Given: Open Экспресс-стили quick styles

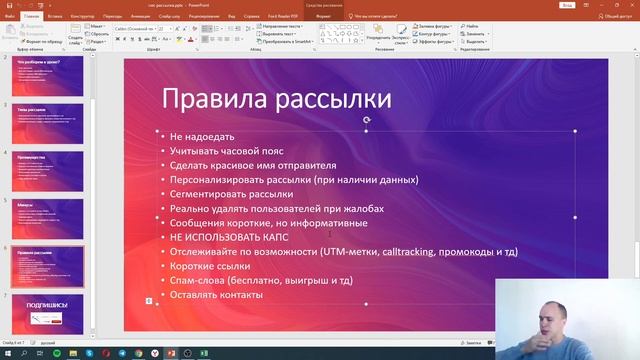Looking at the screenshot, I should [401, 34].
